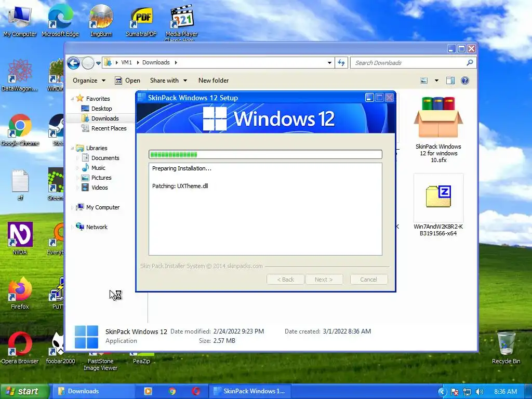The width and height of the screenshot is (532, 399).
Task: Click Open in the explorer toolbar
Action: coord(128,81)
